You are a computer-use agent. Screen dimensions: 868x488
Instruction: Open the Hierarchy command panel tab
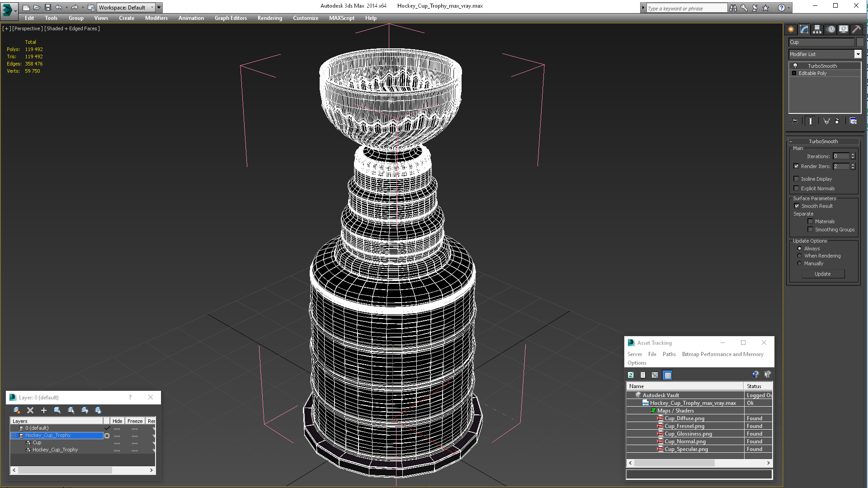pos(817,29)
